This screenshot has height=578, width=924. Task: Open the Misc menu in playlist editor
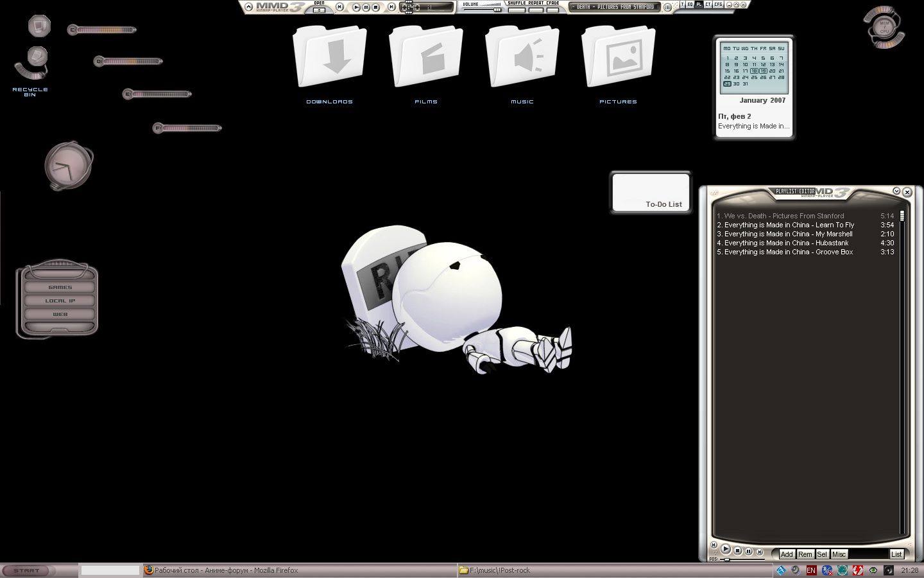(839, 554)
